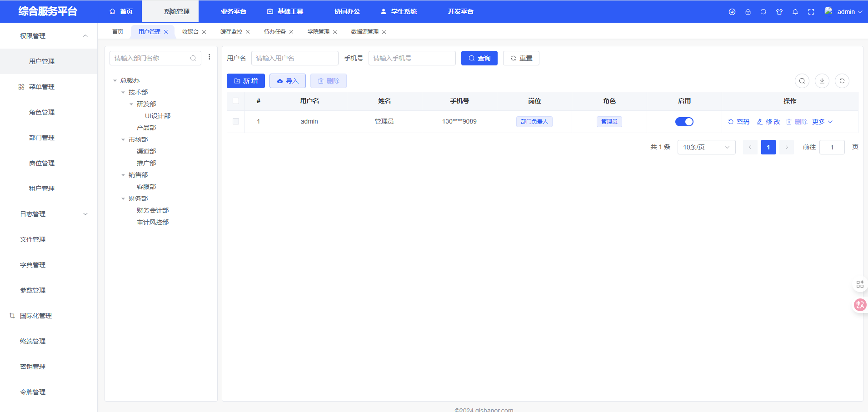Open the 10条/页 page size dropdown
The height and width of the screenshot is (412, 868).
click(x=706, y=147)
